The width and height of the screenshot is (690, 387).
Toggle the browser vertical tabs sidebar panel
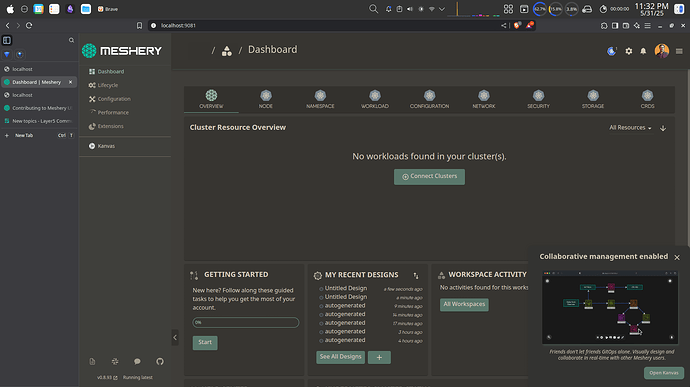7,40
